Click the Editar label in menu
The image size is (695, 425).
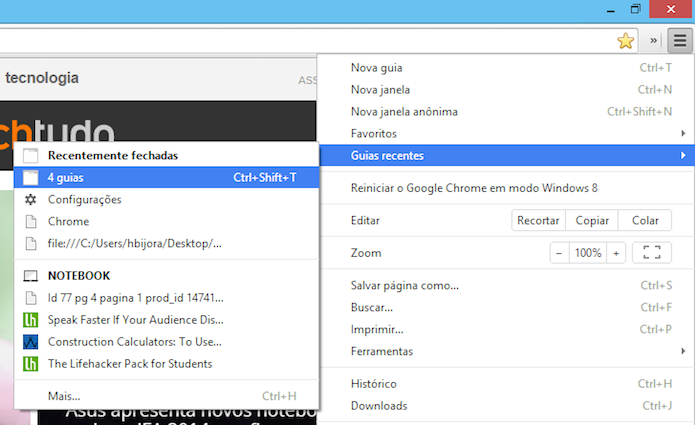coord(365,220)
